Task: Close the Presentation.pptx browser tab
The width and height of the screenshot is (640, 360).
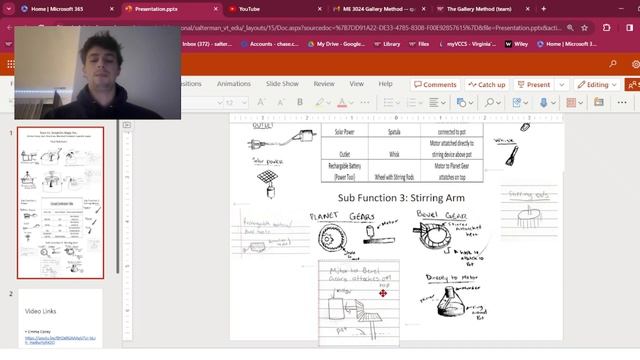Action: (216, 9)
